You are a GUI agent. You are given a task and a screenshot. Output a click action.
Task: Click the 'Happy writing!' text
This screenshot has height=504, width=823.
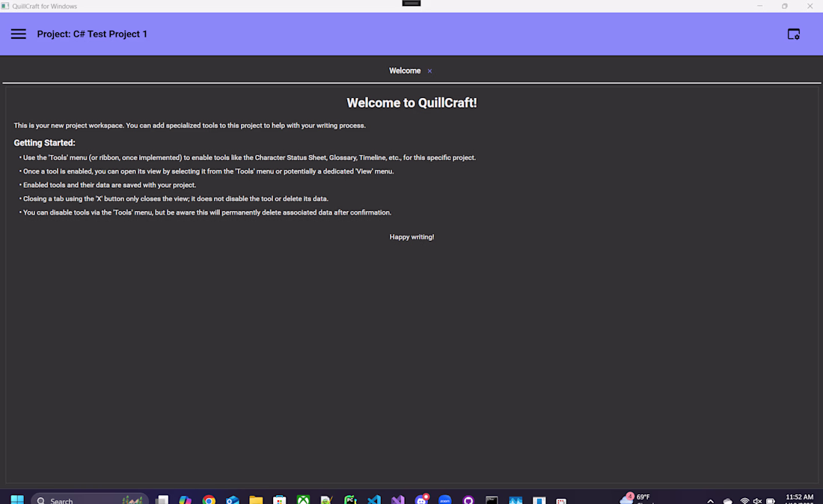(411, 237)
